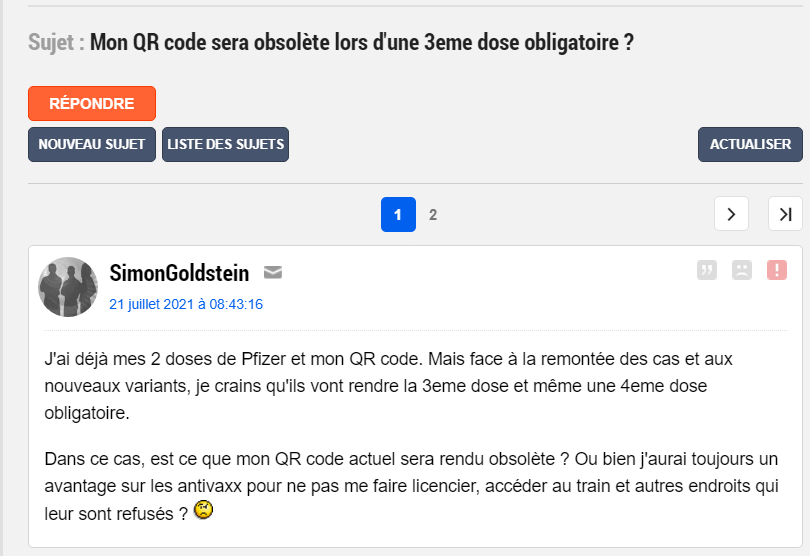Viewport: 810px width, 556px height.
Task: Click the 21 juillet 2021 timestamp link
Action: pos(186,304)
